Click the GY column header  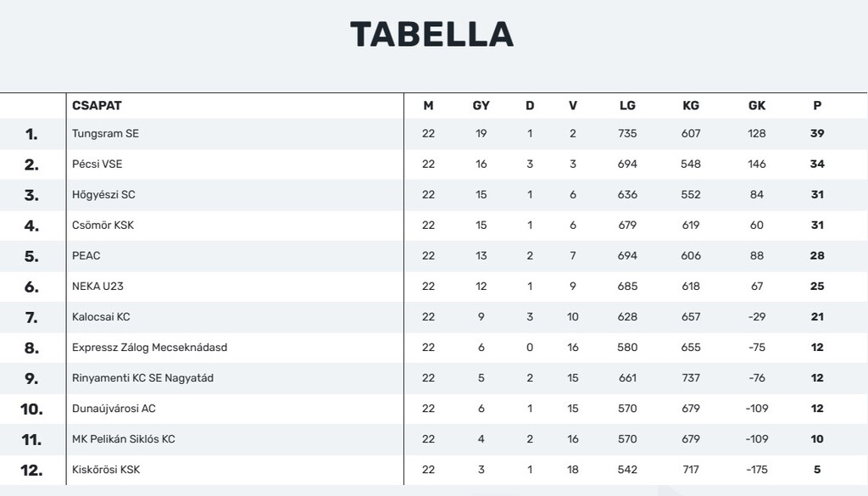click(481, 105)
